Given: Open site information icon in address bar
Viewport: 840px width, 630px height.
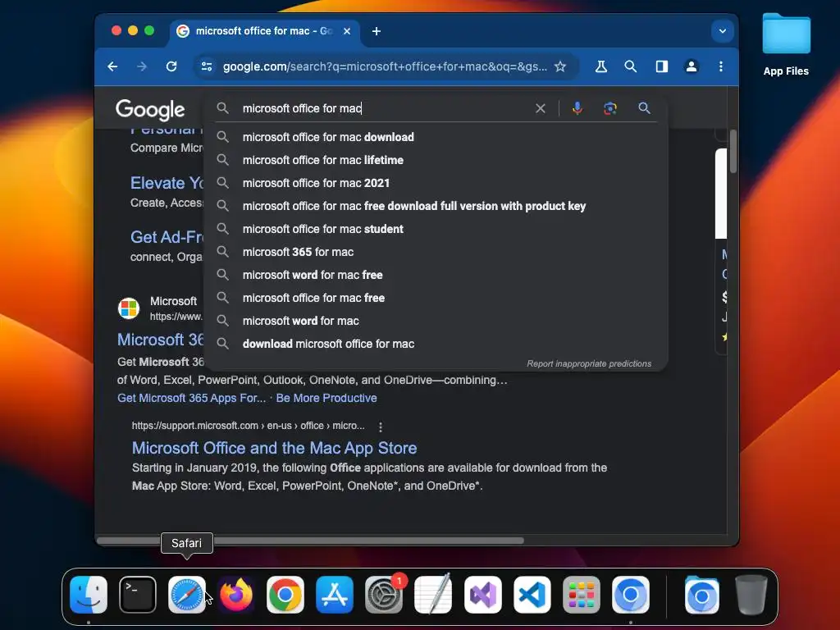Looking at the screenshot, I should pos(207,66).
